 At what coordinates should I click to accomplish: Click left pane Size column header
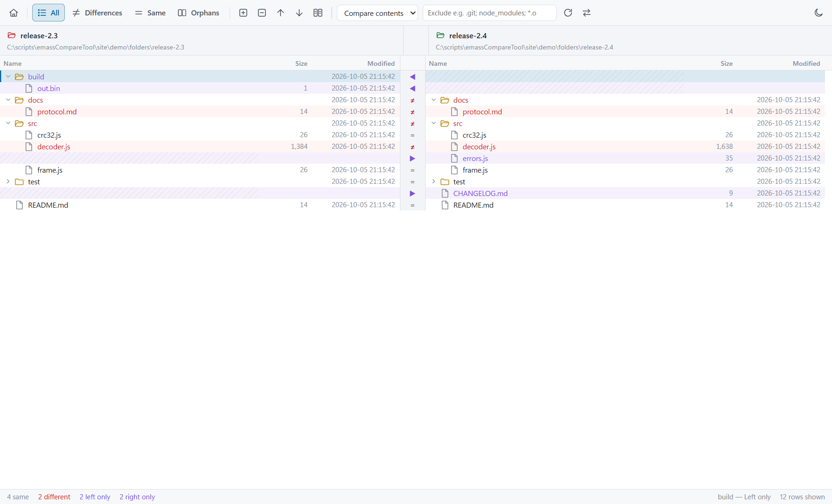301,63
